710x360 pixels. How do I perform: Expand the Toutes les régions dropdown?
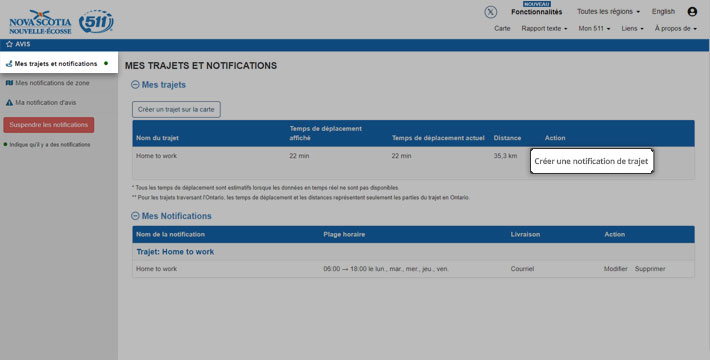[608, 12]
